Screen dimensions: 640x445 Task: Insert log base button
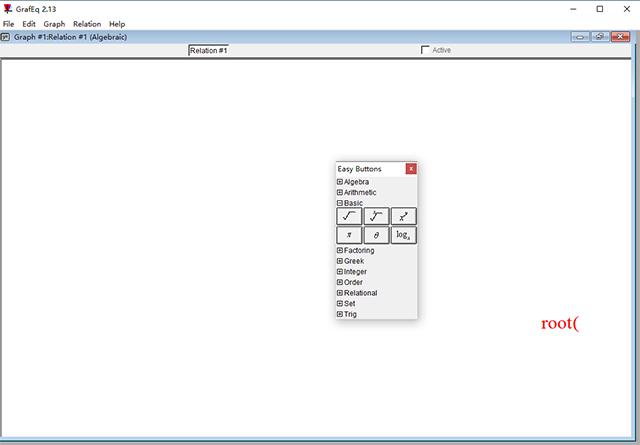(404, 235)
